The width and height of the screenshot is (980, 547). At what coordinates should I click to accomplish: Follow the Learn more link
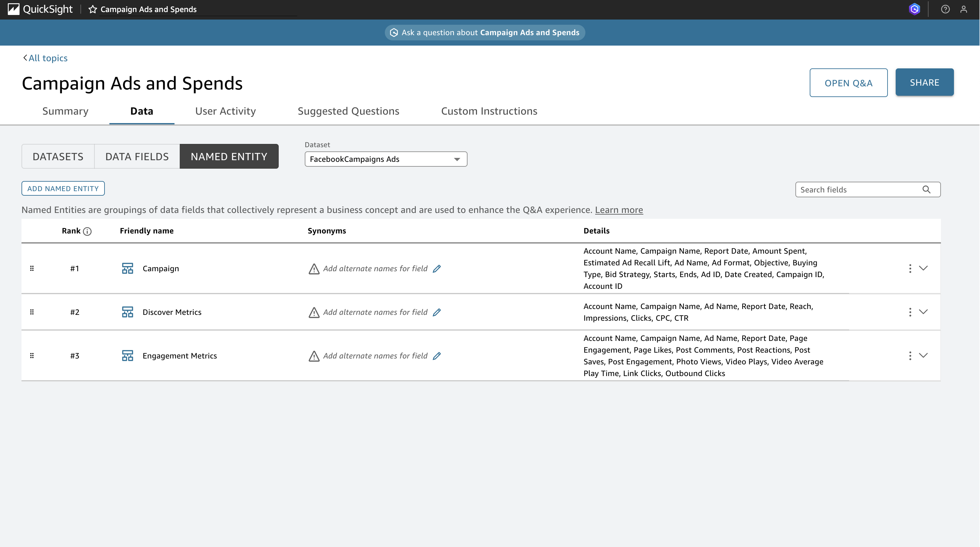tap(619, 210)
